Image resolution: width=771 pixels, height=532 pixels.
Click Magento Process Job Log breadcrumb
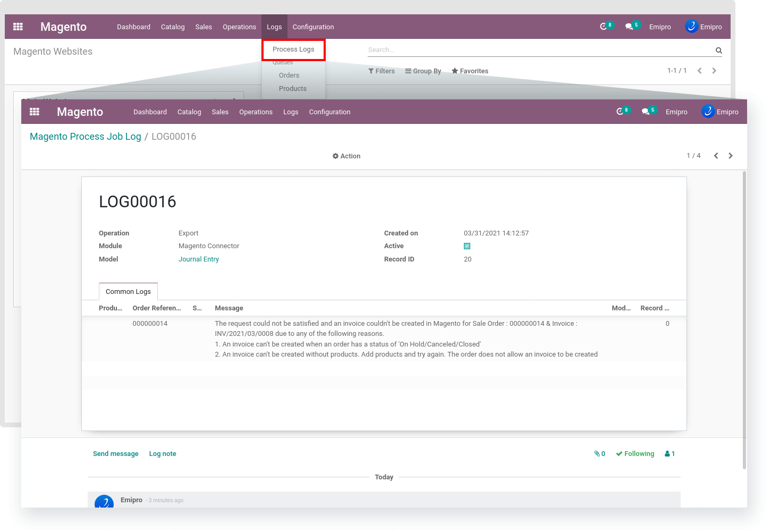86,137
